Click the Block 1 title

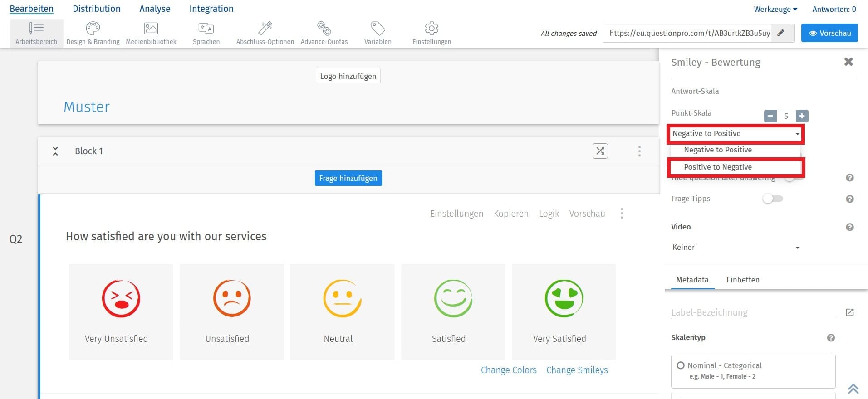point(89,151)
